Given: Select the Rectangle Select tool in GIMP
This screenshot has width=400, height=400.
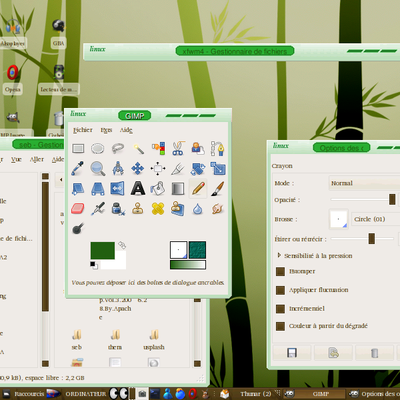Looking at the screenshot, I should pyautogui.click(x=78, y=148).
